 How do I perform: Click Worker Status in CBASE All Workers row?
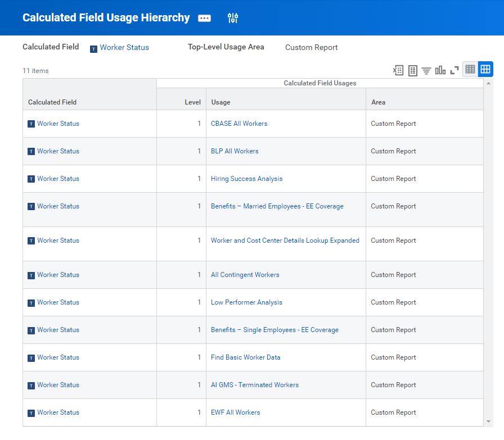[58, 124]
